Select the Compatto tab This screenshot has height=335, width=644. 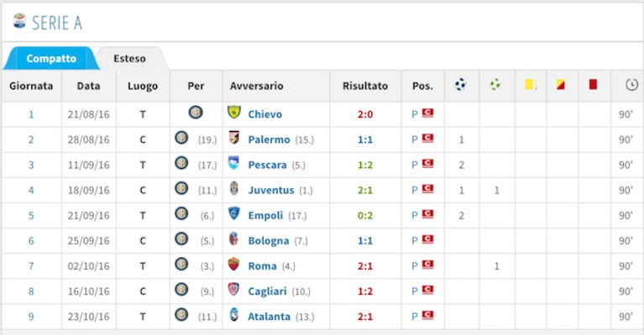coord(51,59)
